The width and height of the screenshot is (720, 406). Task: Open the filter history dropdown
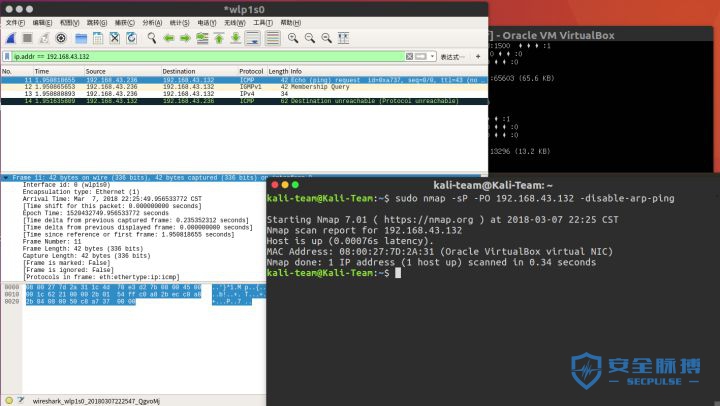[x=432, y=56]
